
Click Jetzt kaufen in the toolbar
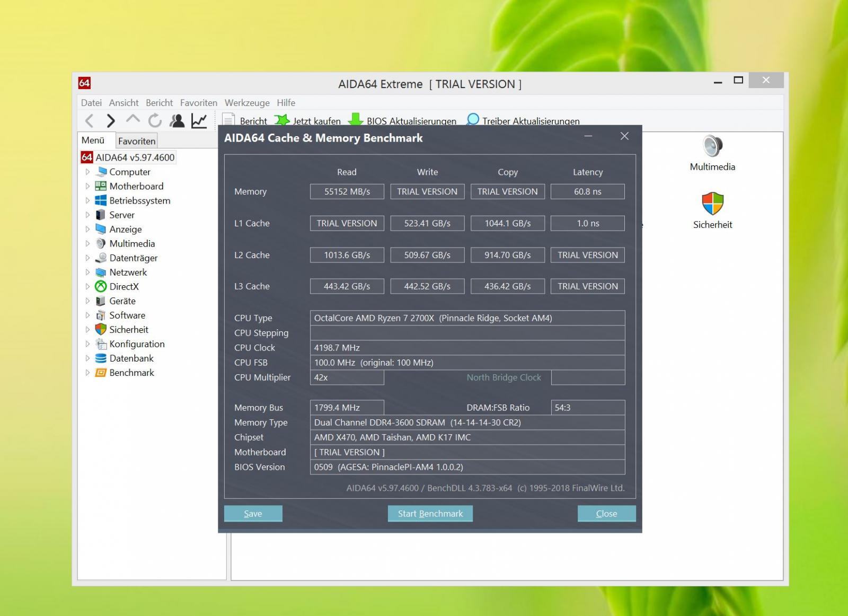click(x=308, y=121)
